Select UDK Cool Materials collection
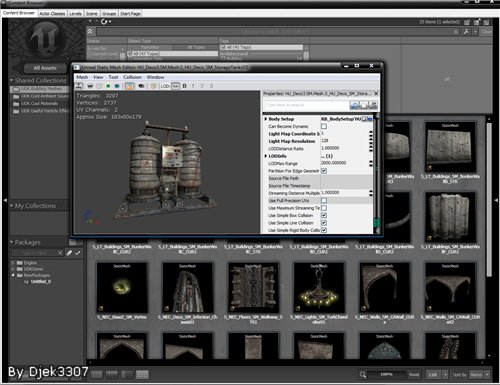The image size is (500, 385). [39, 104]
